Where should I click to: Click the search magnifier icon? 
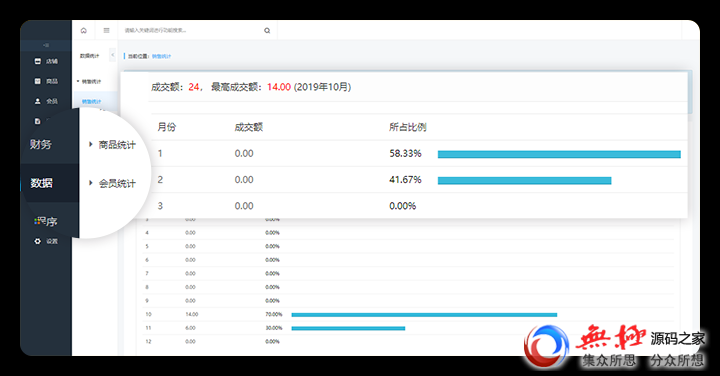(267, 31)
